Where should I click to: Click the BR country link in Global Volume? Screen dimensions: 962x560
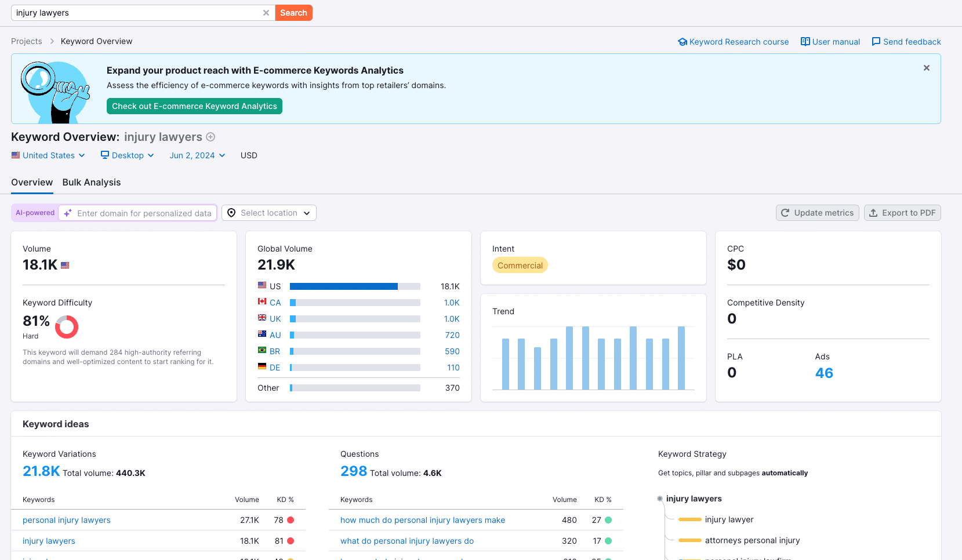[275, 351]
